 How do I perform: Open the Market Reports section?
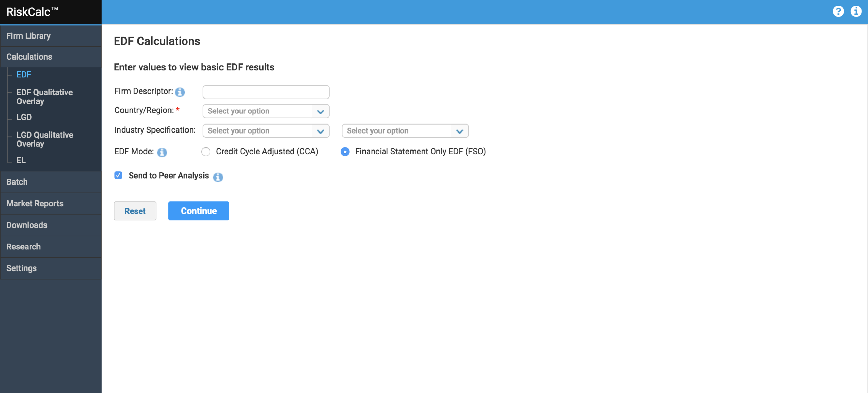[x=35, y=203]
